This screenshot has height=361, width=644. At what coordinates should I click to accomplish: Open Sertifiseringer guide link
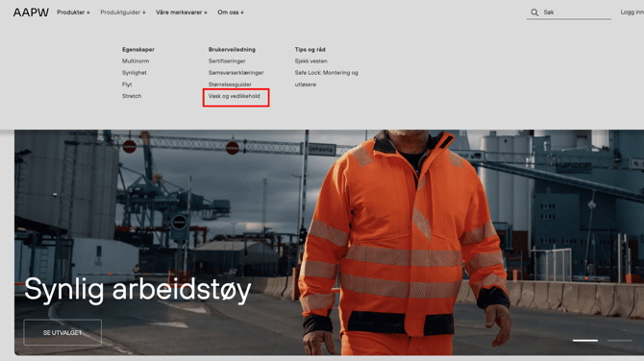(227, 61)
